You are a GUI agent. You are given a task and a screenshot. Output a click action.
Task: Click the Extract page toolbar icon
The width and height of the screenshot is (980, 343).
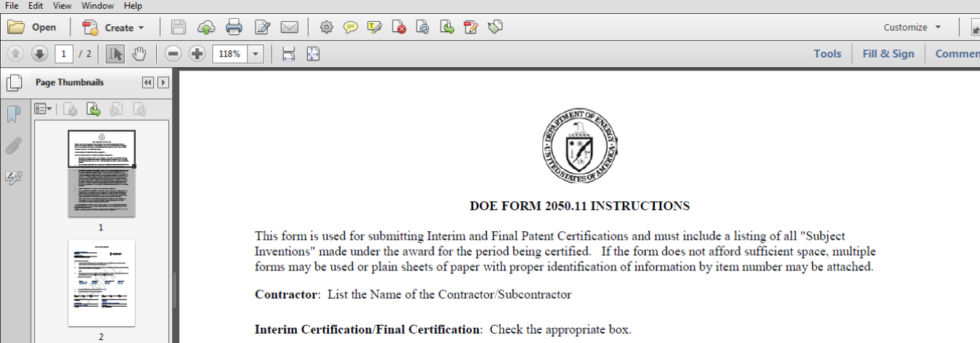(447, 28)
